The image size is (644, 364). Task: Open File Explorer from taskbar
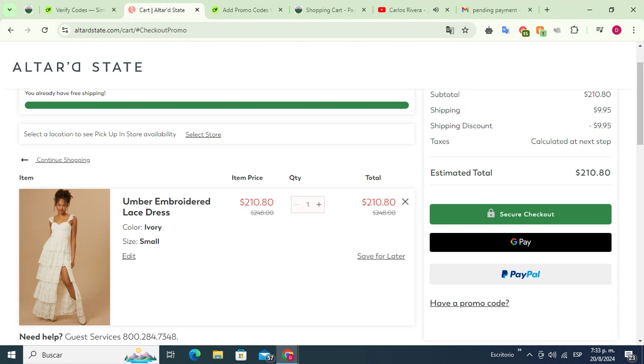218,355
